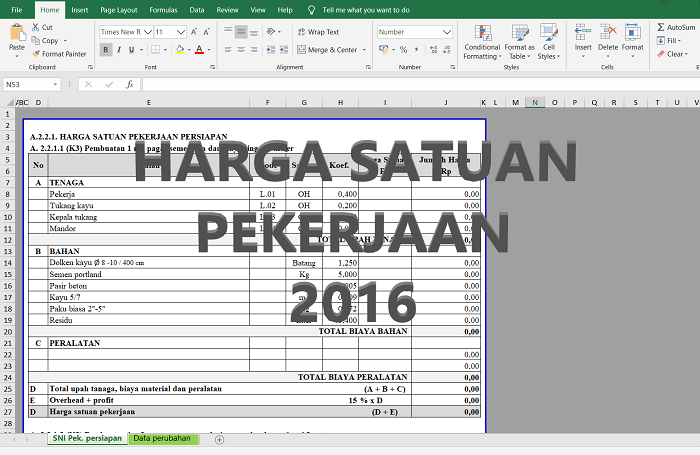Click the formula bar input
700x455 pixels.
coord(421,84)
